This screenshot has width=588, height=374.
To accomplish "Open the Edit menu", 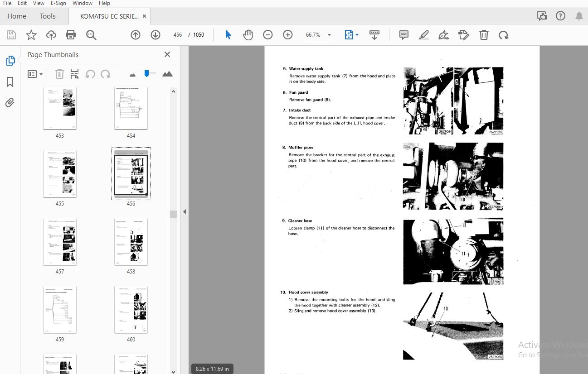I will pyautogui.click(x=22, y=3).
